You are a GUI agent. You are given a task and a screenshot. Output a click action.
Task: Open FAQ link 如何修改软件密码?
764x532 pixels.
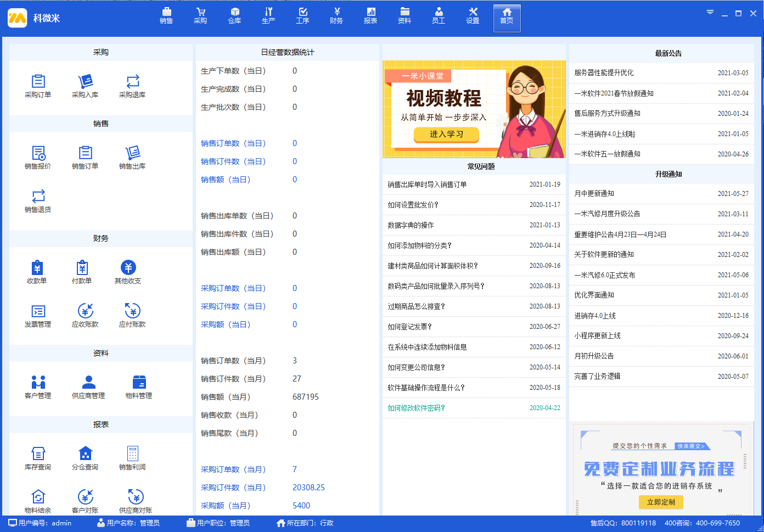(416, 408)
